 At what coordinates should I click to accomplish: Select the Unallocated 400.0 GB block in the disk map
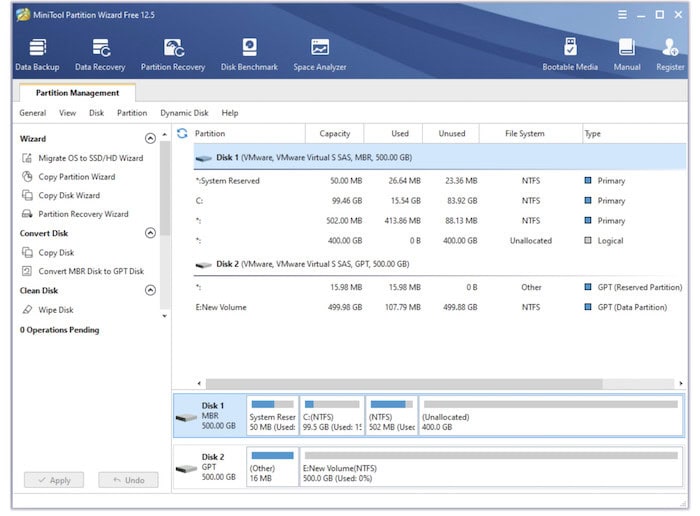pyautogui.click(x=551, y=416)
